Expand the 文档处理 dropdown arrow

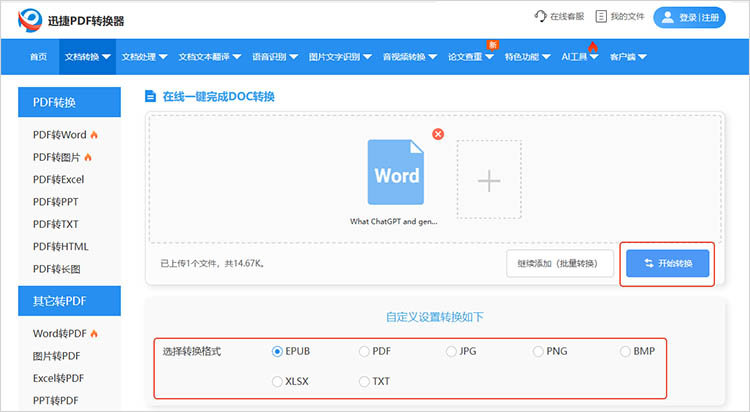(x=163, y=57)
